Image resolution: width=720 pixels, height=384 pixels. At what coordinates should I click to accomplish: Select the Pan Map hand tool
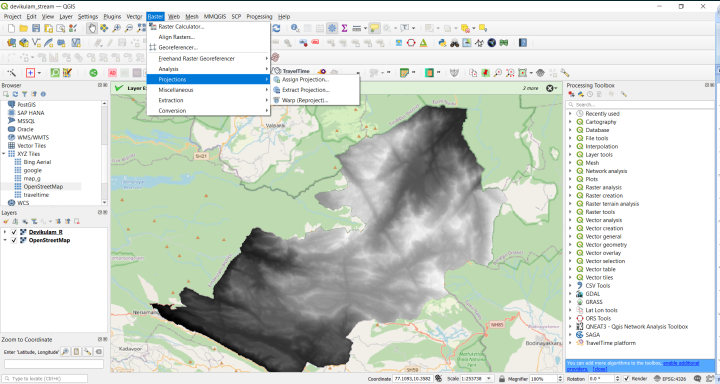click(92, 28)
